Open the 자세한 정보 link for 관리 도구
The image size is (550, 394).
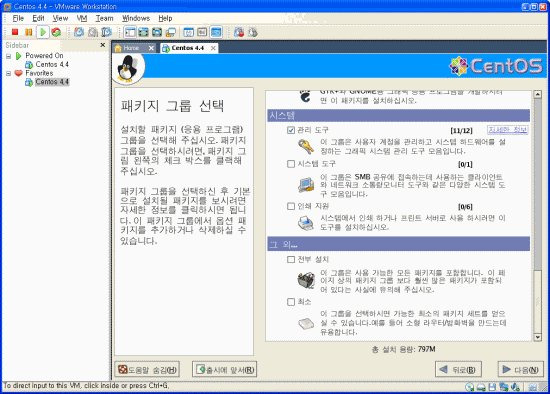(508, 130)
